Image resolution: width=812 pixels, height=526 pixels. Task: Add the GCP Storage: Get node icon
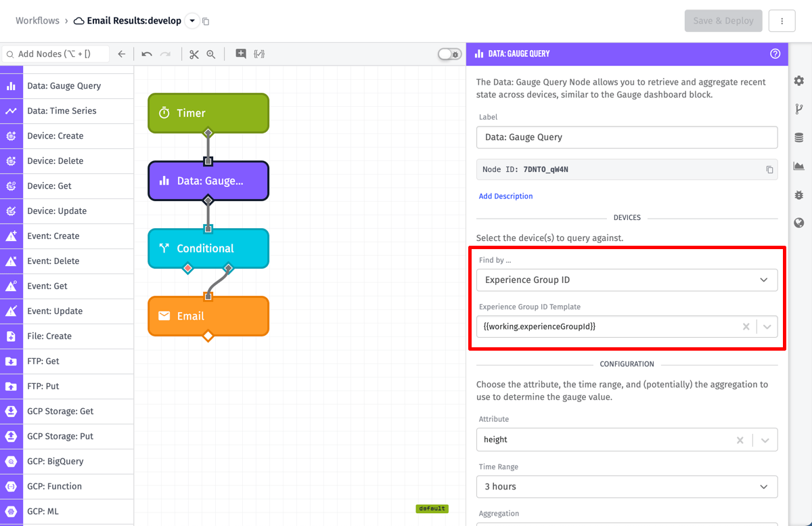tap(11, 412)
